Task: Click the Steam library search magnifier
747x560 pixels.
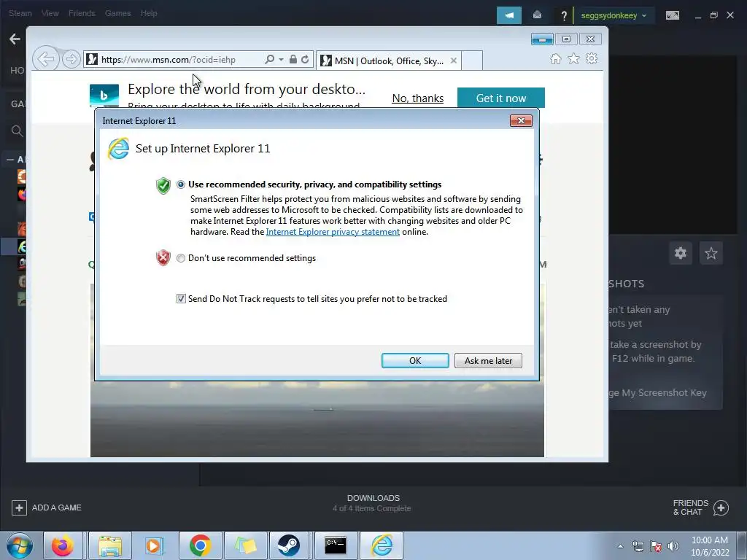Action: [x=17, y=131]
